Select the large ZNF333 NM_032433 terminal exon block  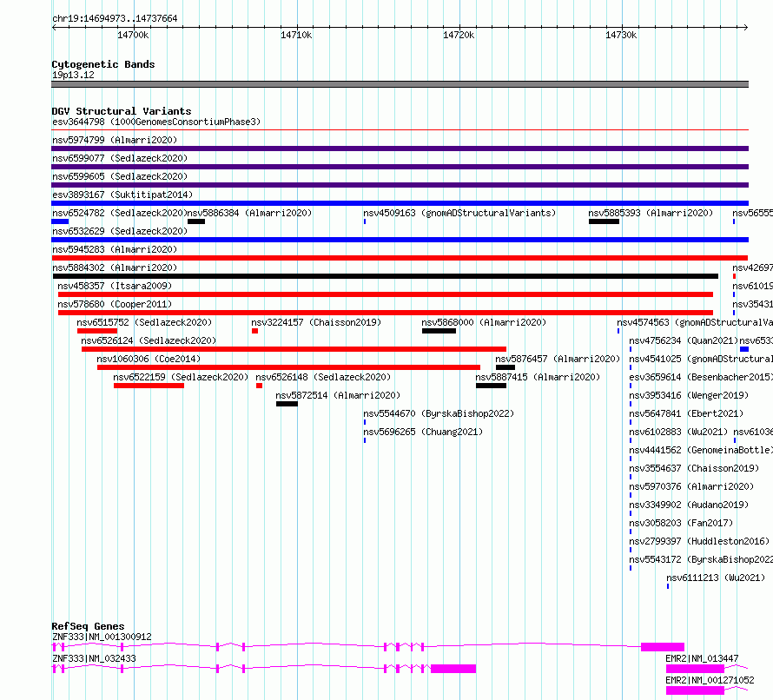[x=453, y=669]
